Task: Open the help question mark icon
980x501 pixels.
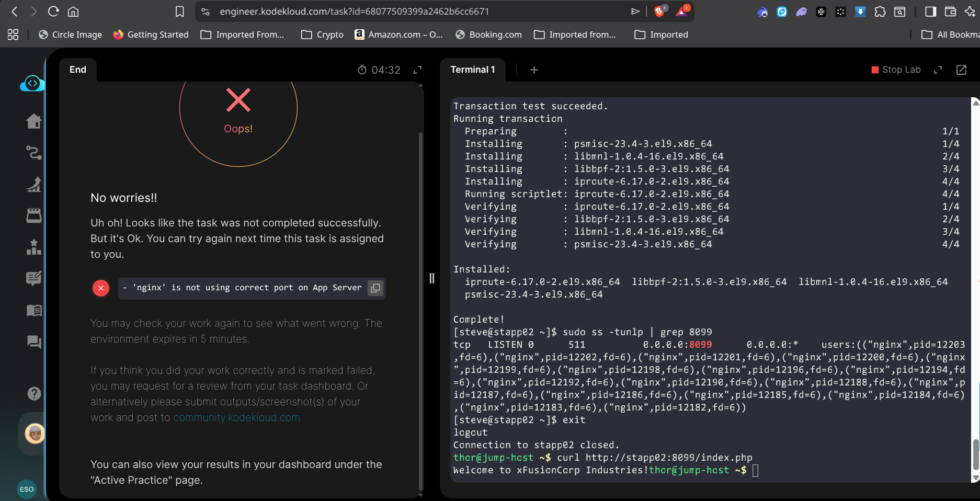Action: coord(34,393)
